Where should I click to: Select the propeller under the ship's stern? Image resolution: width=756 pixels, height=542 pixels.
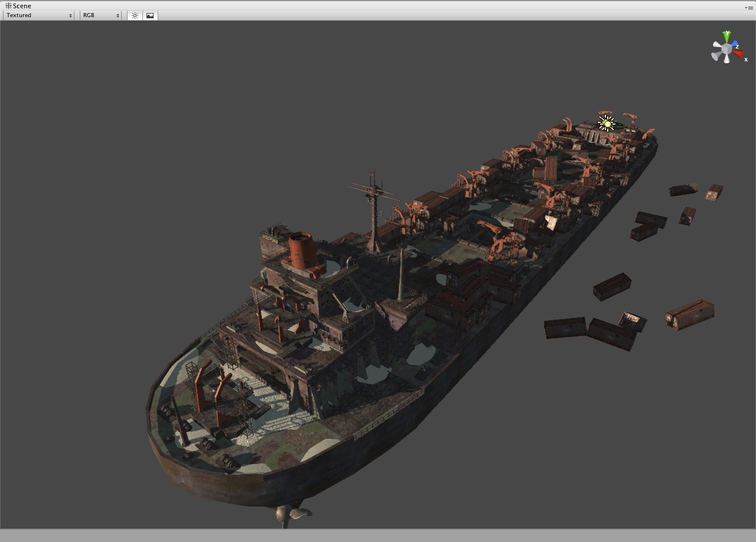tap(292, 515)
